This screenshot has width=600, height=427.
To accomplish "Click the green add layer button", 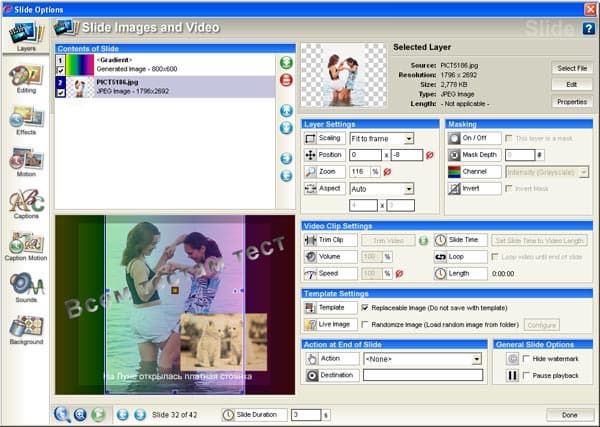I will [x=286, y=62].
